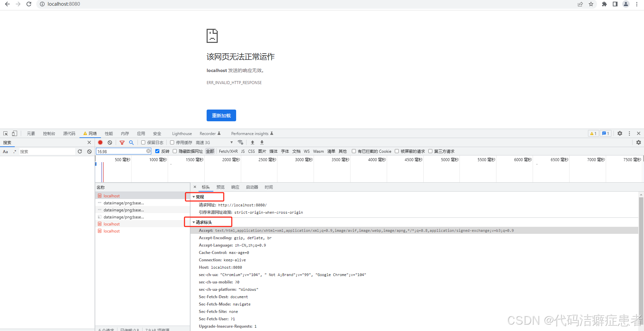The image size is (644, 331).
Task: Enable the 保留日志 checkbox
Action: coord(143,142)
